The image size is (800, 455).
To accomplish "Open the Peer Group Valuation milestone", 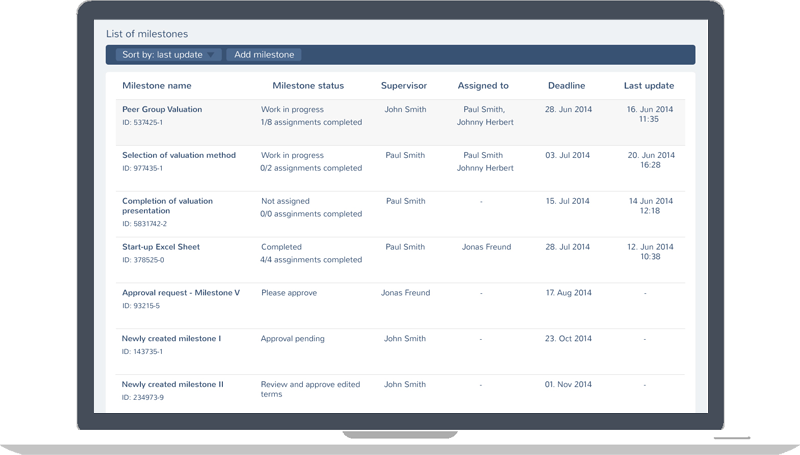I will point(162,109).
